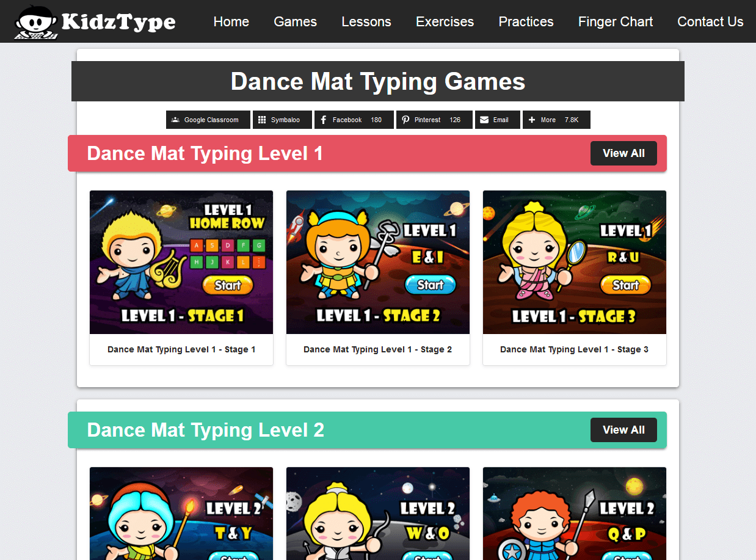Open the More sharing options

click(x=556, y=120)
